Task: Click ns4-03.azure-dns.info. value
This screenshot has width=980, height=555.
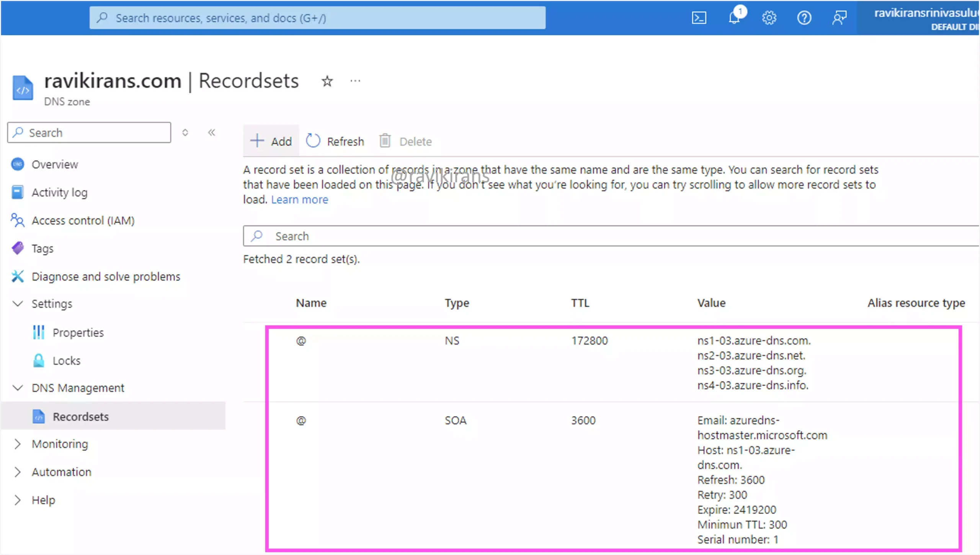Action: tap(753, 386)
